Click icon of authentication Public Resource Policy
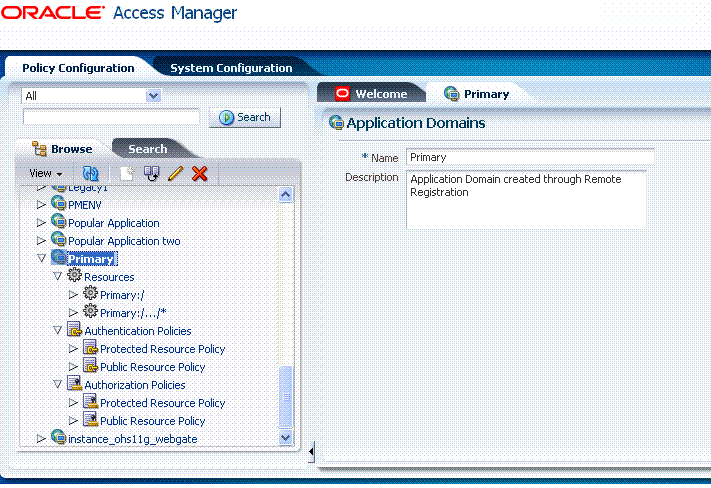This screenshot has height=488, width=711. pyautogui.click(x=90, y=365)
